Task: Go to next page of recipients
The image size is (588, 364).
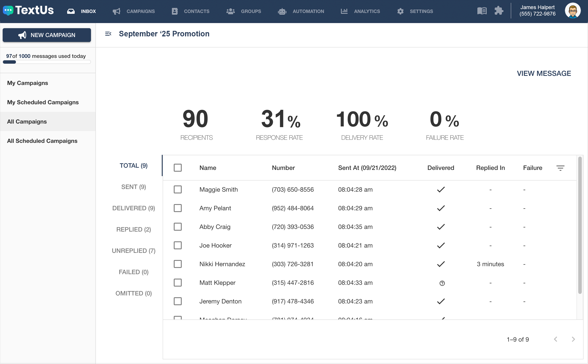Action: (x=573, y=339)
